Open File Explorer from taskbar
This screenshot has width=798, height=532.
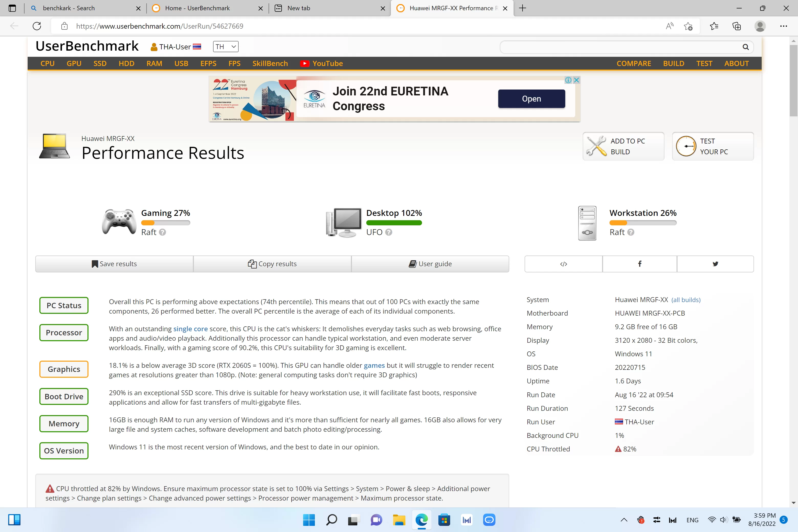coord(399,520)
